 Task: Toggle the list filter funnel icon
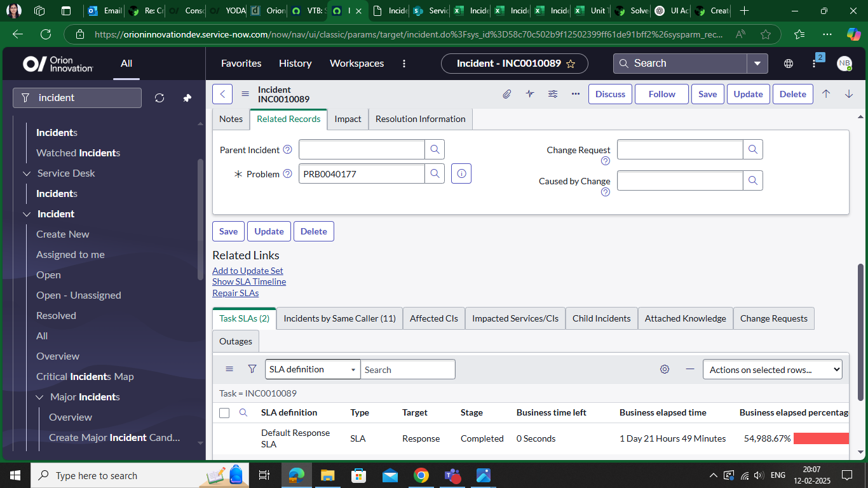(x=252, y=369)
